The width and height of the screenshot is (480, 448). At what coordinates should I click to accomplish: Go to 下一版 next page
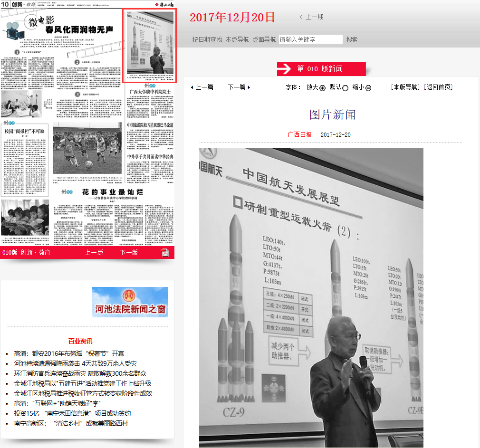(x=129, y=252)
